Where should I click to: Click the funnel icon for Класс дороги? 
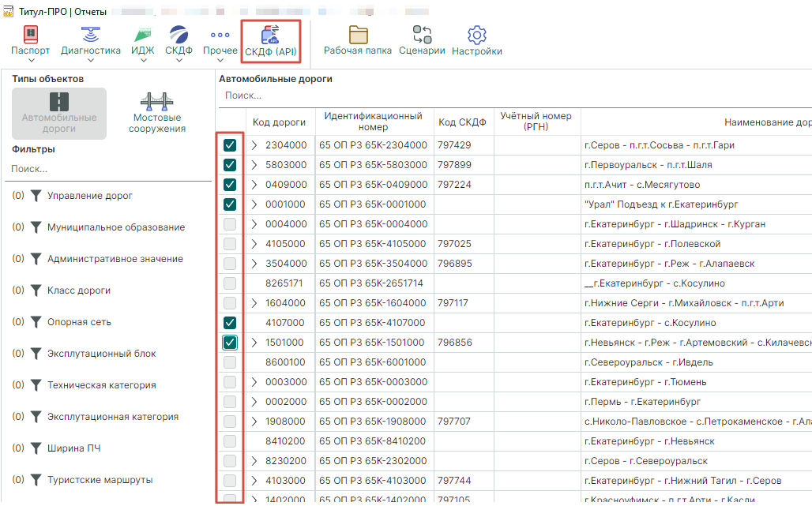pos(36,290)
